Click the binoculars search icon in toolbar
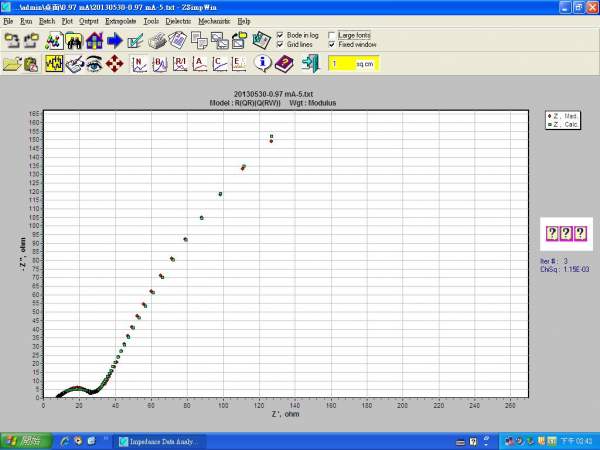The height and width of the screenshot is (450, 600). tap(74, 41)
